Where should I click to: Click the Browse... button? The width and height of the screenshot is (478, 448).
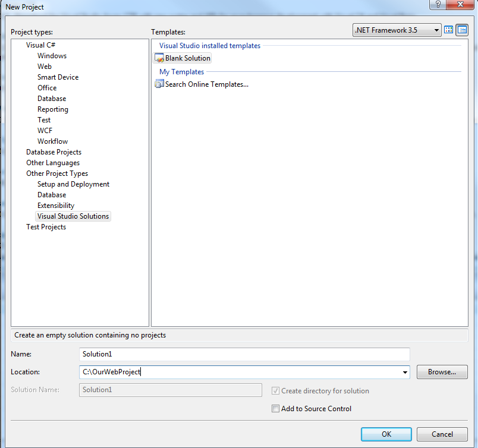[x=442, y=372]
